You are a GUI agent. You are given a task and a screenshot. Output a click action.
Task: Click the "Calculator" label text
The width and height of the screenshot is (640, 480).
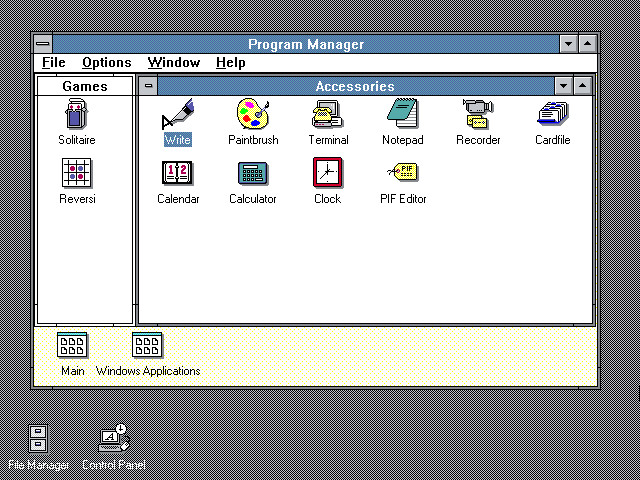pyautogui.click(x=253, y=199)
